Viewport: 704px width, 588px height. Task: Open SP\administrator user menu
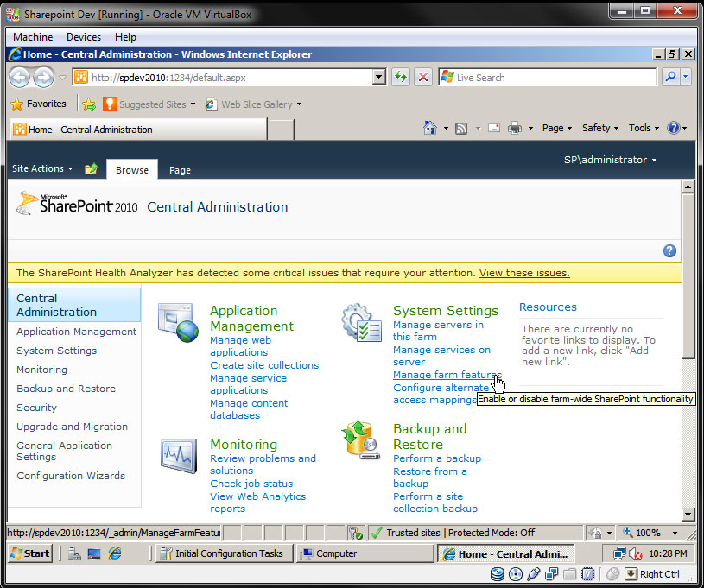pos(610,160)
